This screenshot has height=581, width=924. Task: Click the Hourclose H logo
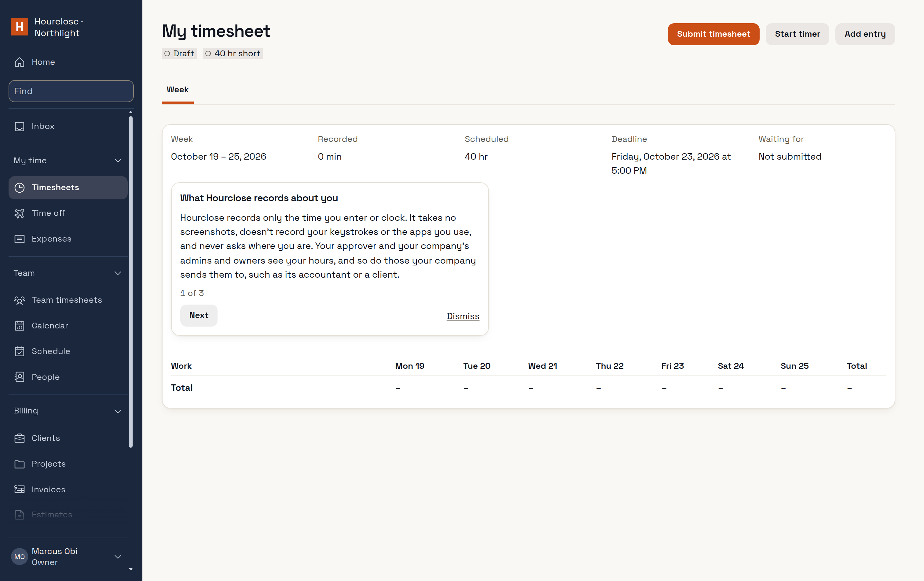click(x=20, y=27)
